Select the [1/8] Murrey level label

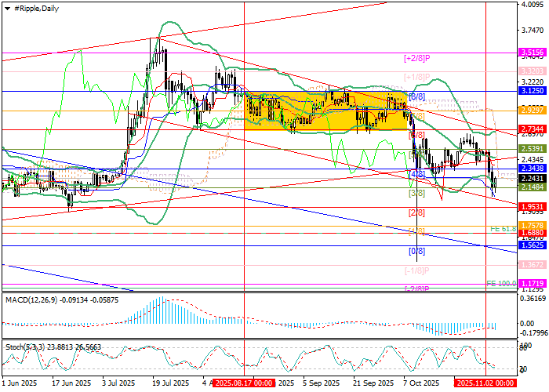pos(417,231)
